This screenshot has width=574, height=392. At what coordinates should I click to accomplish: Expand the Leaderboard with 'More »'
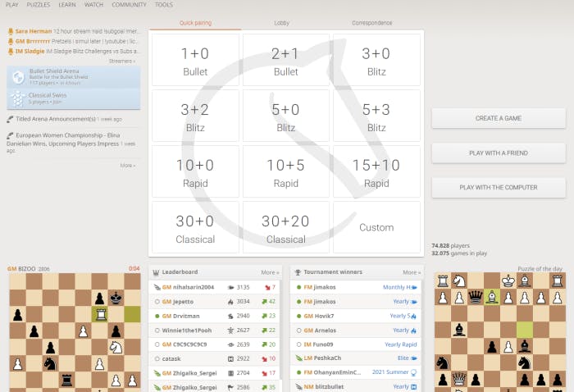click(x=270, y=272)
